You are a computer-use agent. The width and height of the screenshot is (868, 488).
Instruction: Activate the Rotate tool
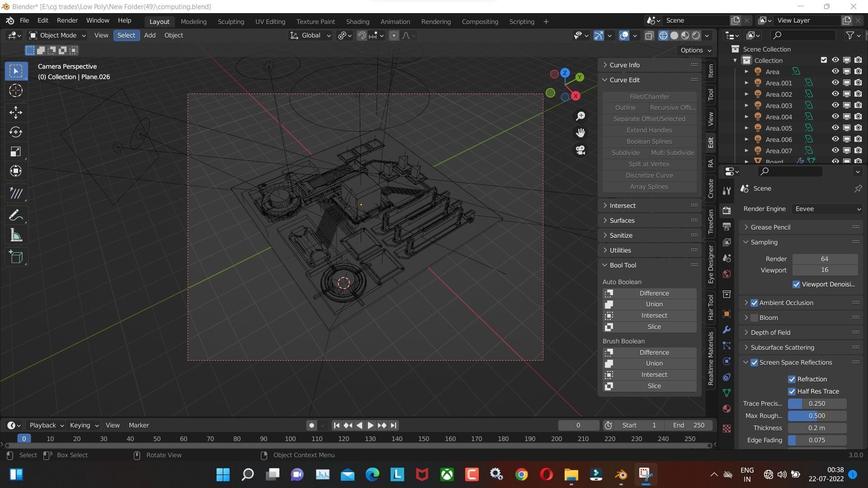tap(16, 132)
